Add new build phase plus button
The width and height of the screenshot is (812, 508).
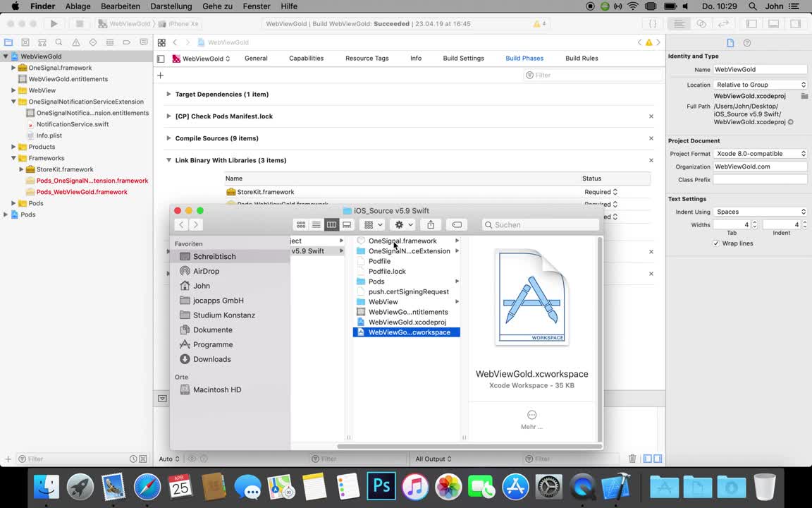(x=161, y=75)
